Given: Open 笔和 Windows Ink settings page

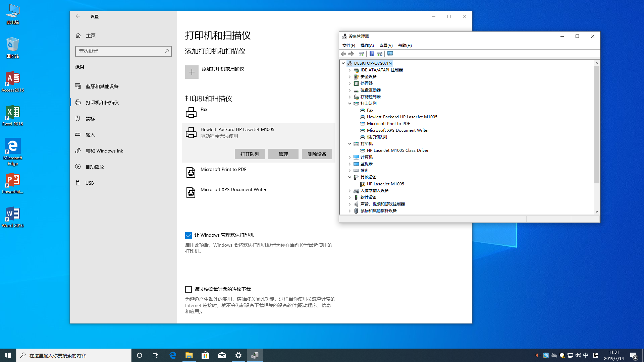Looking at the screenshot, I should pyautogui.click(x=123, y=151).
